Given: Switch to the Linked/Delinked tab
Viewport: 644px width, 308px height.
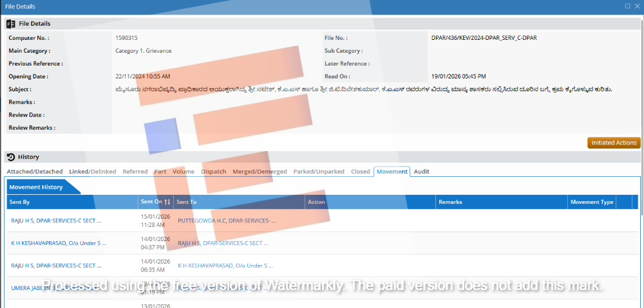Looking at the screenshot, I should [x=93, y=172].
